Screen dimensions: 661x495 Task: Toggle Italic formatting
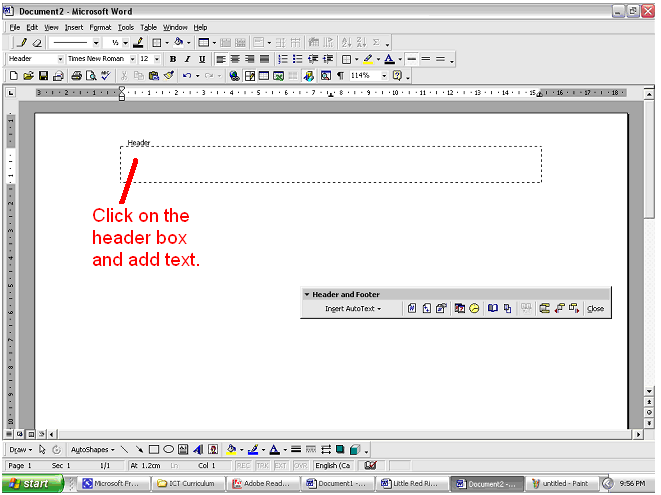click(x=187, y=59)
